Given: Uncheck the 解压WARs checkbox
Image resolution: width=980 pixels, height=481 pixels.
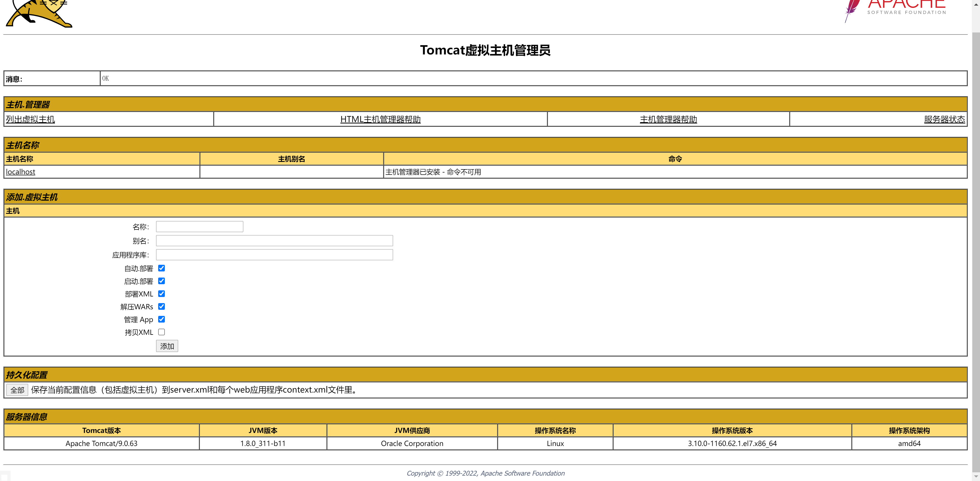Looking at the screenshot, I should 162,306.
